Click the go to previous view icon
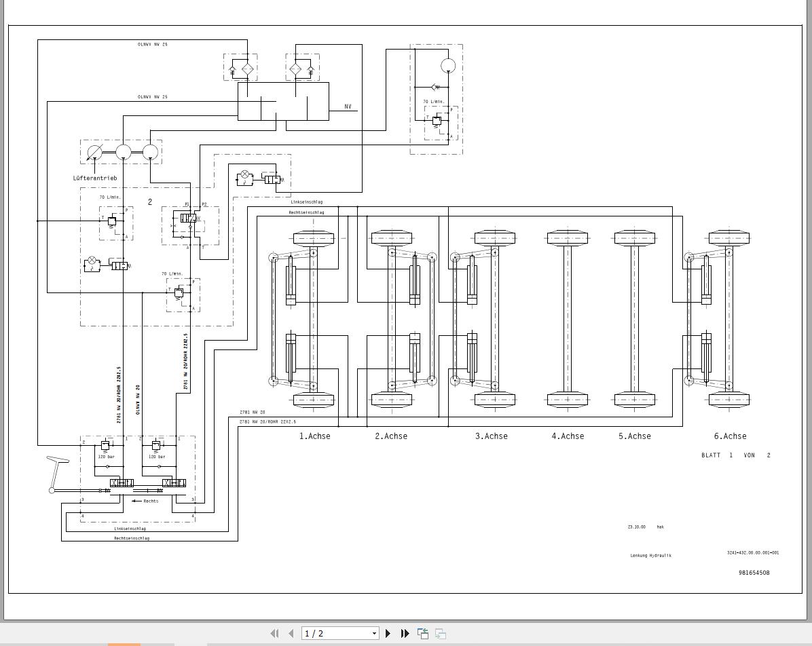The width and height of the screenshot is (812, 646). pos(422,633)
